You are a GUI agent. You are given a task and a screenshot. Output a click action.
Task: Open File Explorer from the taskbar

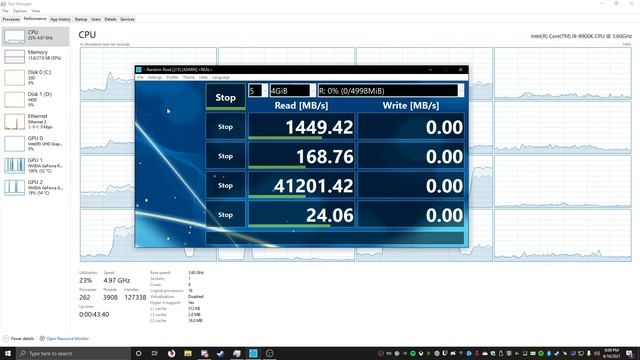188,353
